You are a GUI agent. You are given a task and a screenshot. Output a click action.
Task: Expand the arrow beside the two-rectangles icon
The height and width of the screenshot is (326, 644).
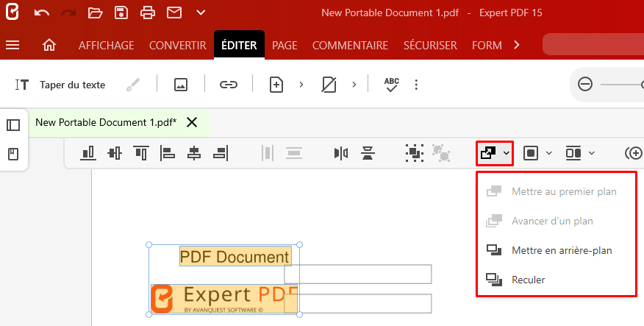click(x=591, y=153)
